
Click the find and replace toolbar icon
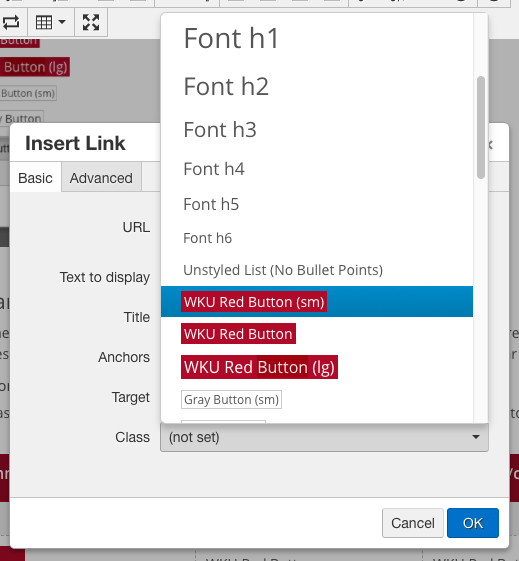(x=11, y=23)
